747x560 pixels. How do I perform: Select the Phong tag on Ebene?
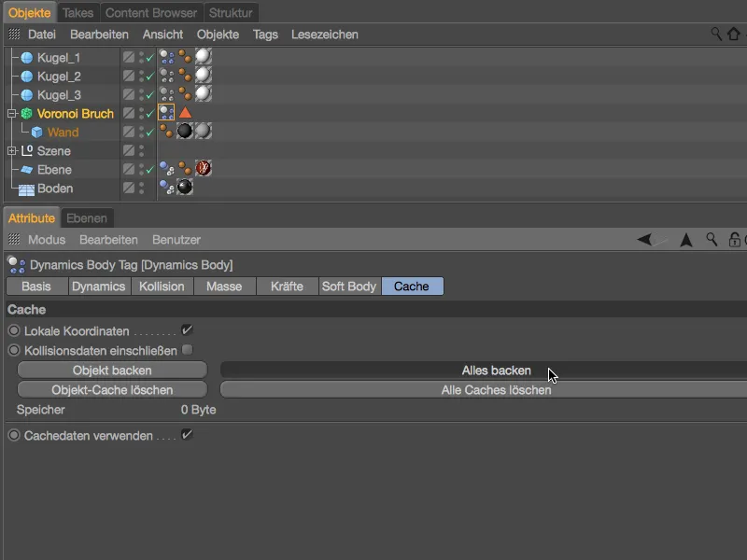(x=185, y=169)
